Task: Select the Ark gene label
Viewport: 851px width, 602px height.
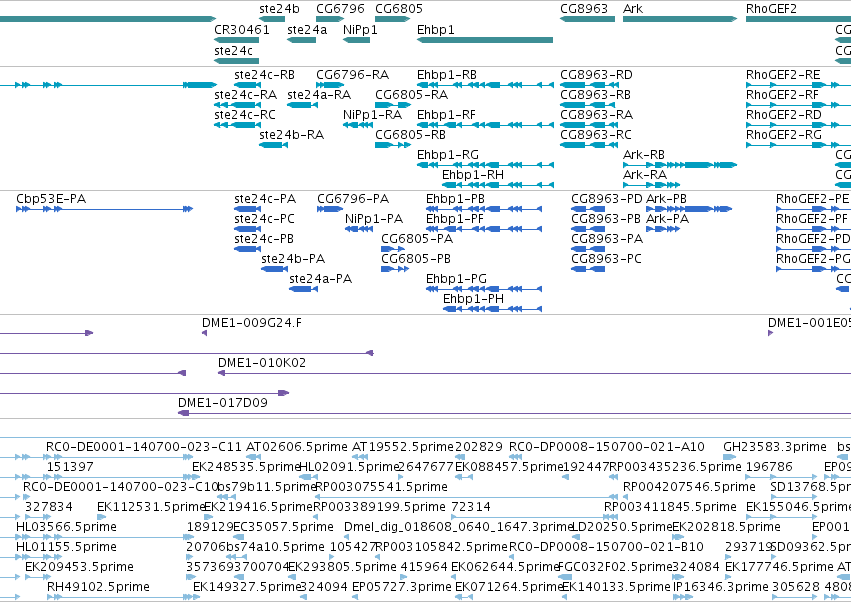Action: point(633,9)
